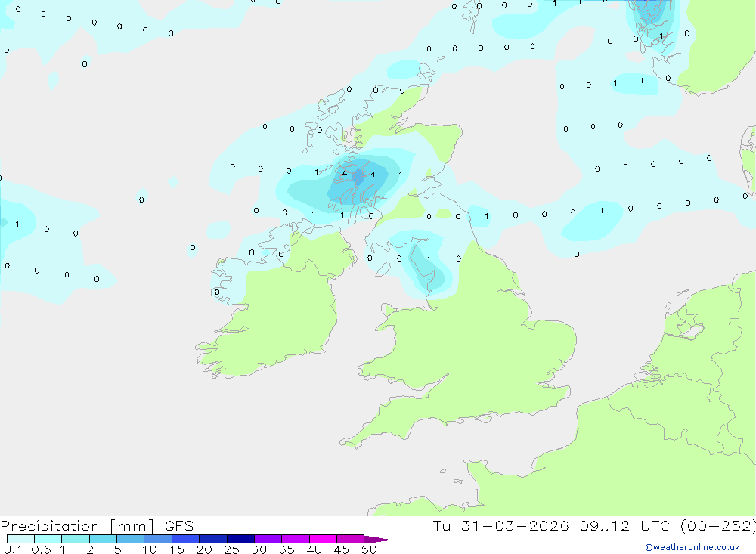The height and width of the screenshot is (554, 756).
Task: Click the '45' legend scale label
Action: click(342, 549)
